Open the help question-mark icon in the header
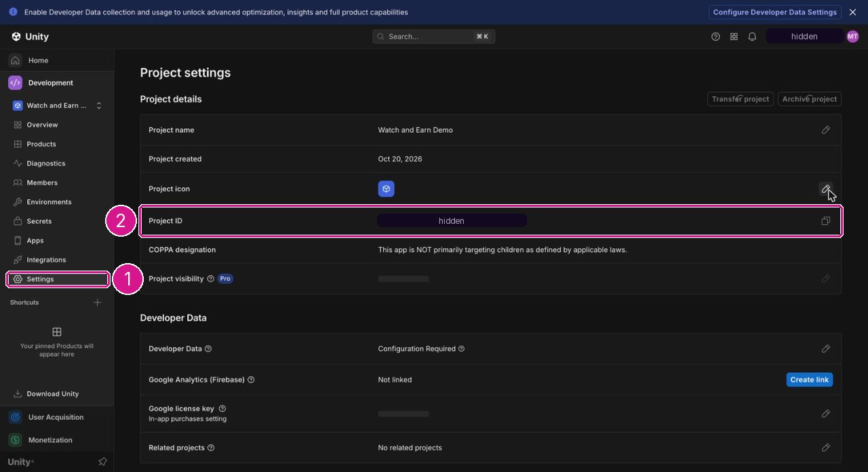 tap(715, 37)
